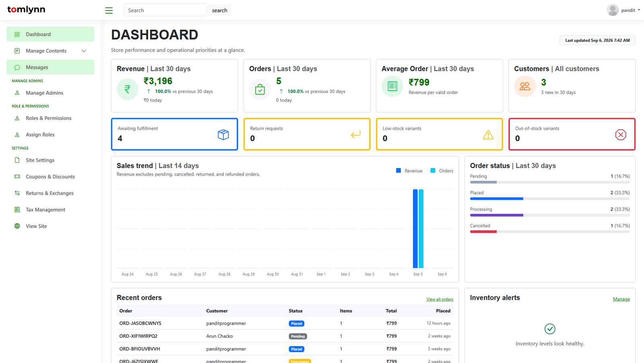Open Coupons & Discounts page
This screenshot has width=644, height=363.
point(50,176)
